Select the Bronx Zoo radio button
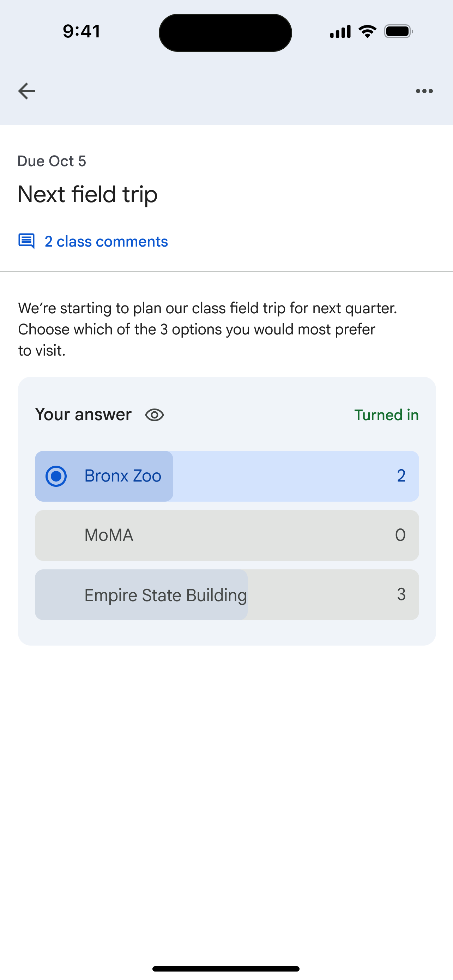 (x=56, y=476)
